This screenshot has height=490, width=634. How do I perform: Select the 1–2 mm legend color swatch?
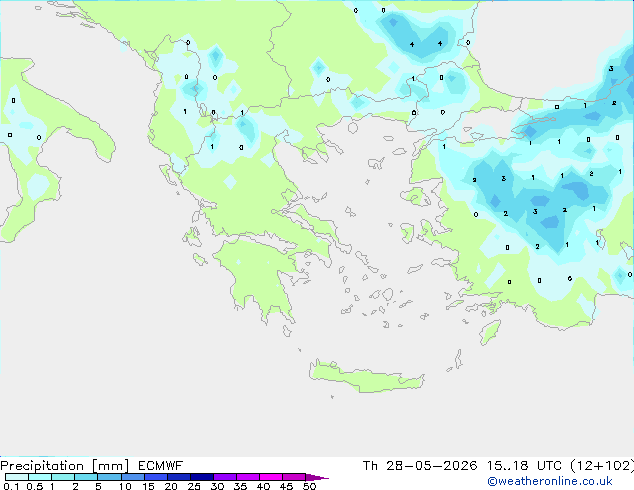click(x=63, y=477)
